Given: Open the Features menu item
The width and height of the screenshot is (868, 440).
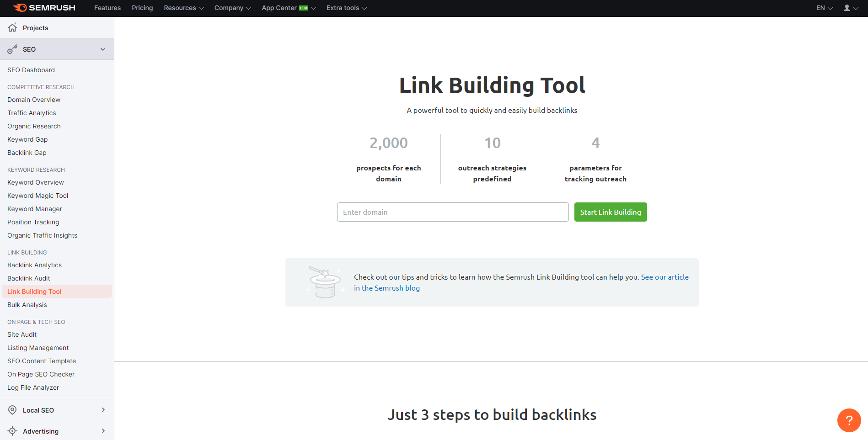Looking at the screenshot, I should tap(107, 8).
